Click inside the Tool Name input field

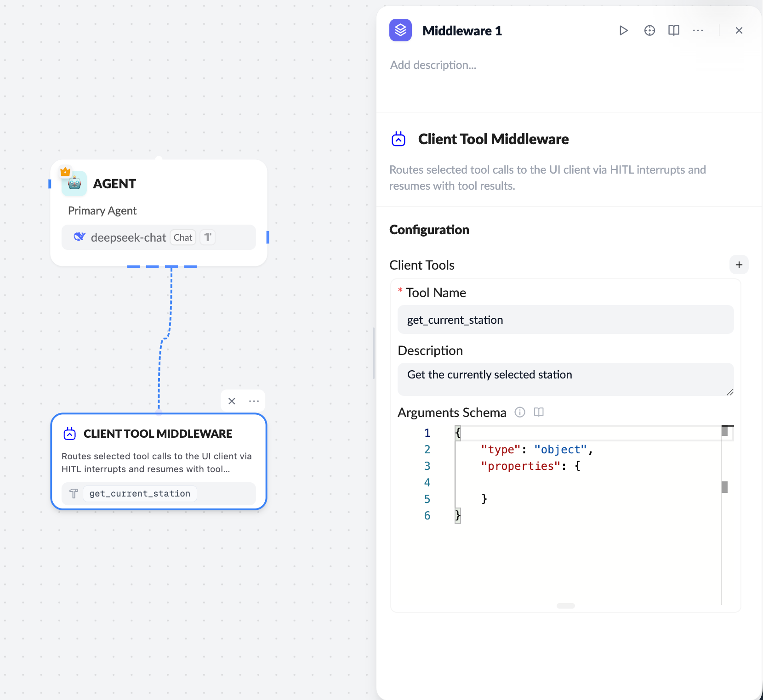click(565, 320)
